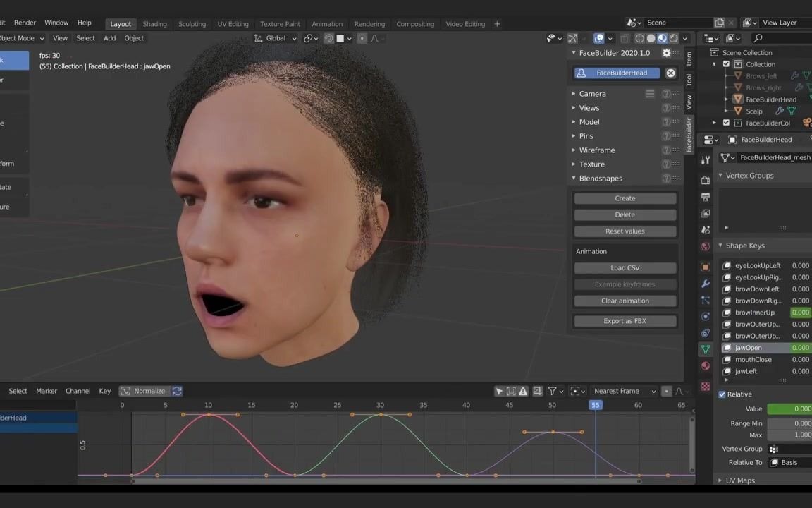The image size is (812, 508).
Task: Click the FaceBuilder pin icon in sidebar header
Action: (x=667, y=53)
